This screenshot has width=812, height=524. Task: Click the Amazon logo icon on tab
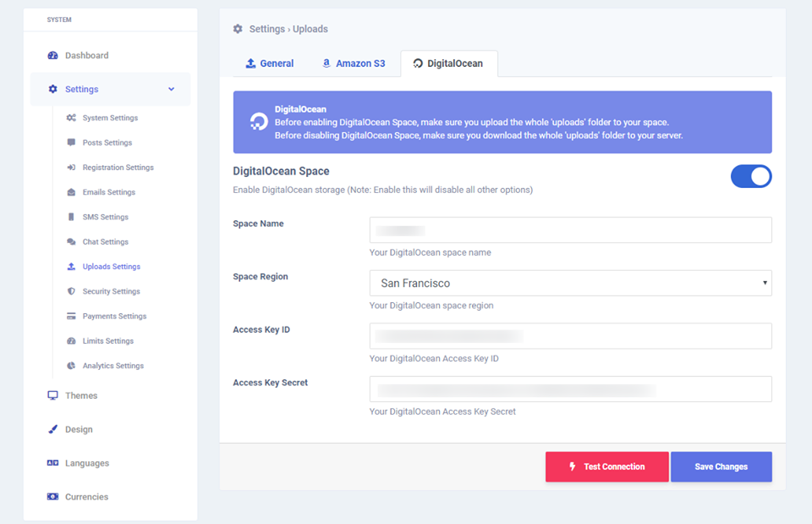[x=326, y=63]
